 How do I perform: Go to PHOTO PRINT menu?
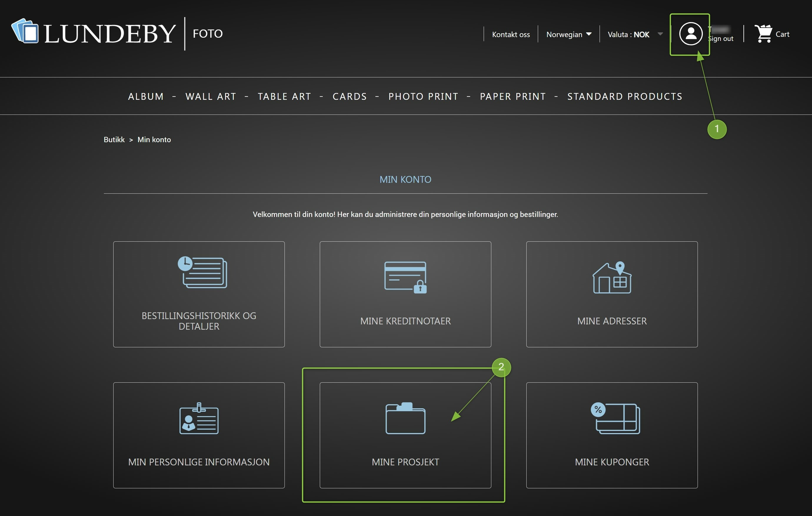(423, 97)
